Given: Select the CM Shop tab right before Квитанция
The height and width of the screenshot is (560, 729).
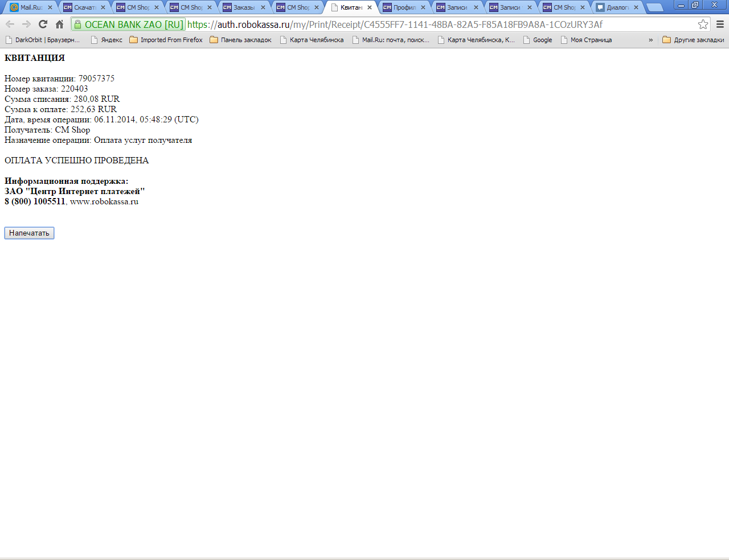Looking at the screenshot, I should coord(297,7).
